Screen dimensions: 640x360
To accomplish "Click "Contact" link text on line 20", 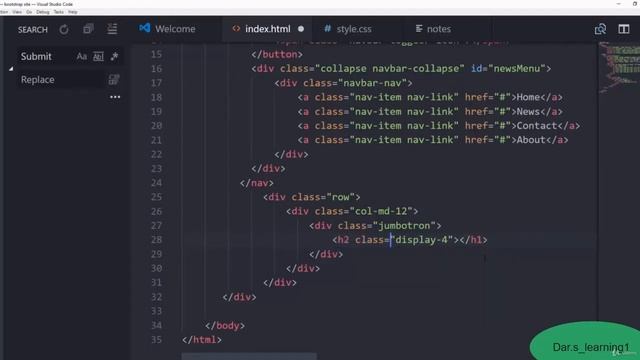I will [537, 126].
